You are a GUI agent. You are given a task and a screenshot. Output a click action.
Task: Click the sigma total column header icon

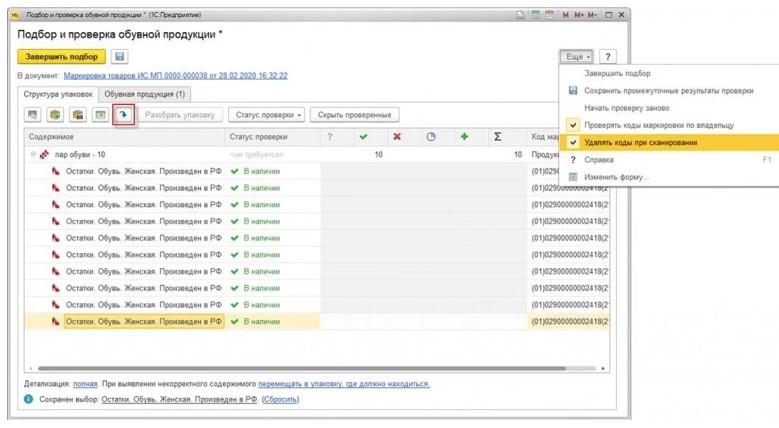[497, 137]
